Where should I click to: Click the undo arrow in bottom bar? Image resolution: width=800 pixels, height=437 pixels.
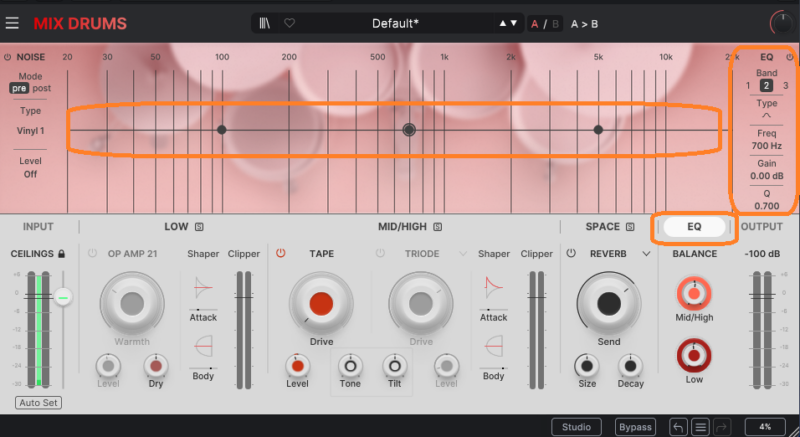point(677,426)
